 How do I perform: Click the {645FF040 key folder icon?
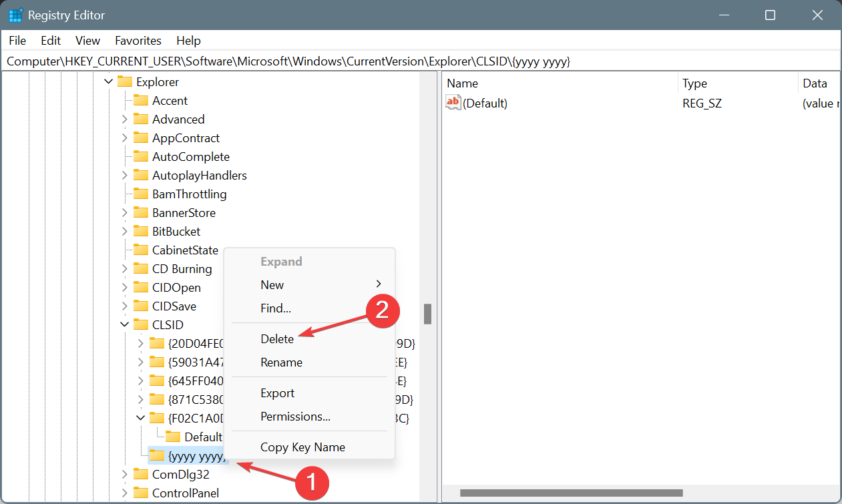[156, 381]
